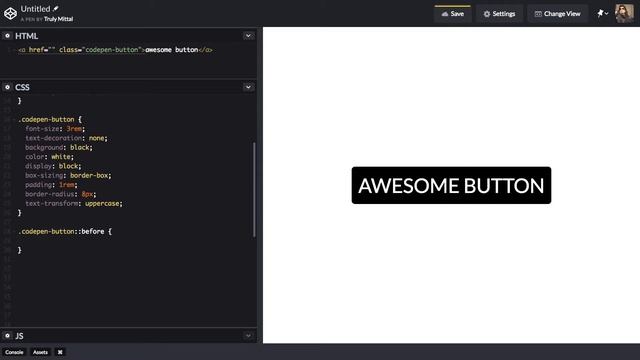This screenshot has width=640, height=360.
Task: Click the HTML panel title
Action: click(27, 36)
